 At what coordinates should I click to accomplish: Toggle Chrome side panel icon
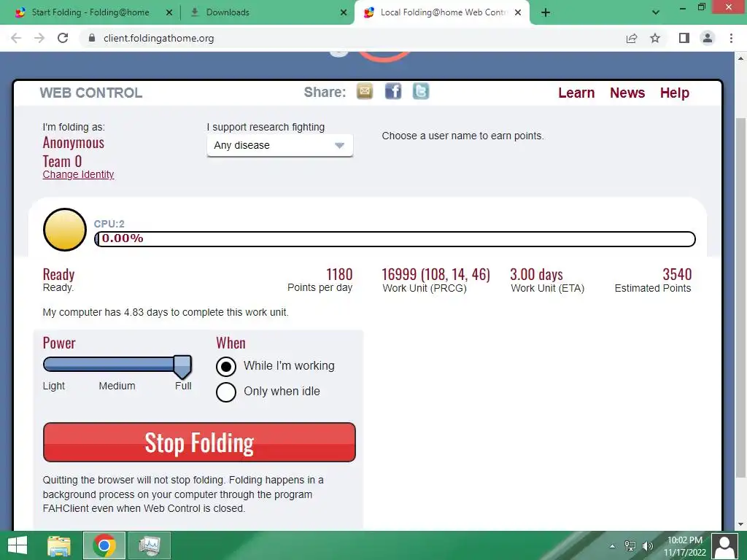point(684,38)
